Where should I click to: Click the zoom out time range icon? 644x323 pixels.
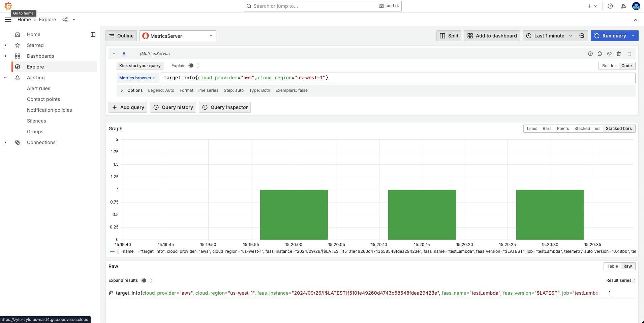tap(582, 36)
